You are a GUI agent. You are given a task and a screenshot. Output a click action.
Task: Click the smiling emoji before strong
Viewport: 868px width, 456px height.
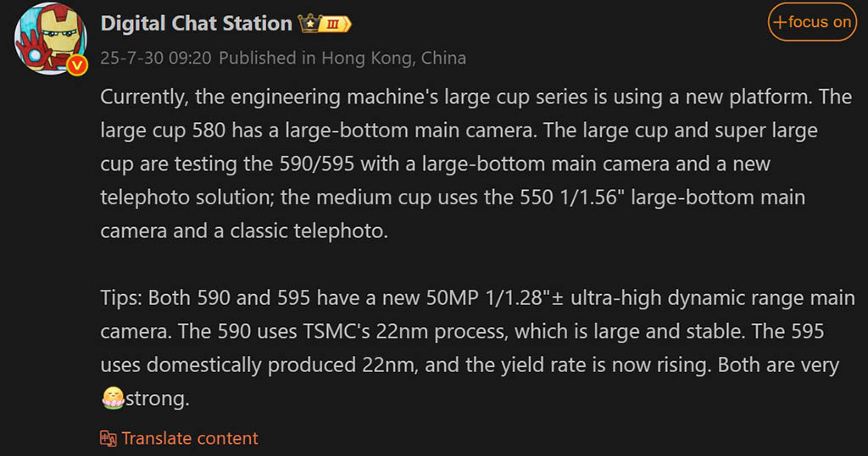[x=113, y=398]
